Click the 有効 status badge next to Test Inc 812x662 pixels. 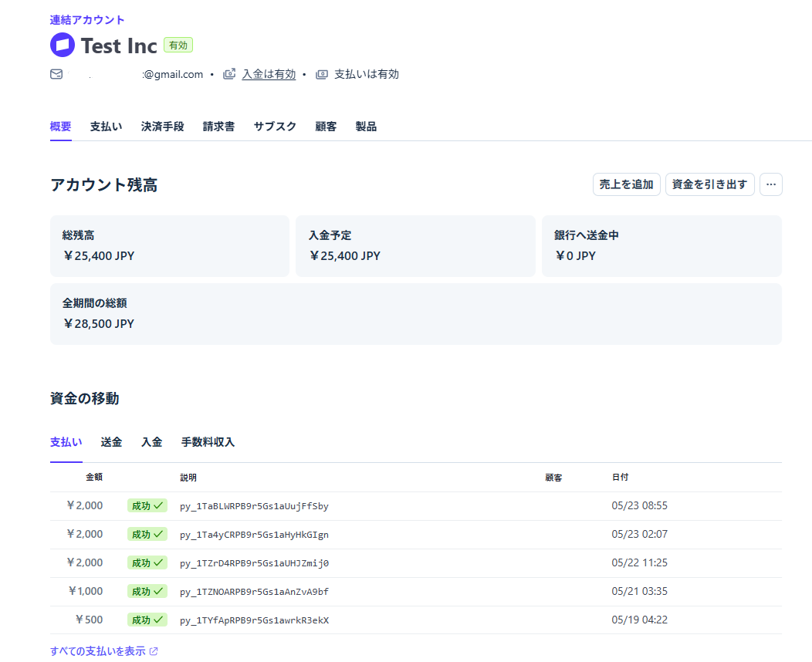pos(178,45)
